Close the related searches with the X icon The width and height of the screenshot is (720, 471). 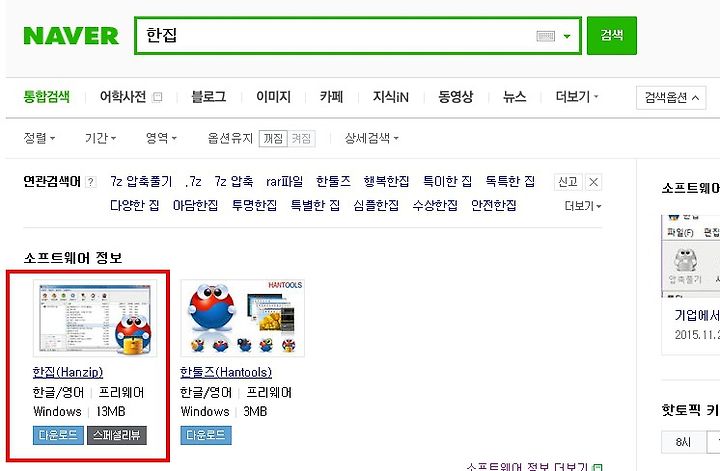point(593,182)
